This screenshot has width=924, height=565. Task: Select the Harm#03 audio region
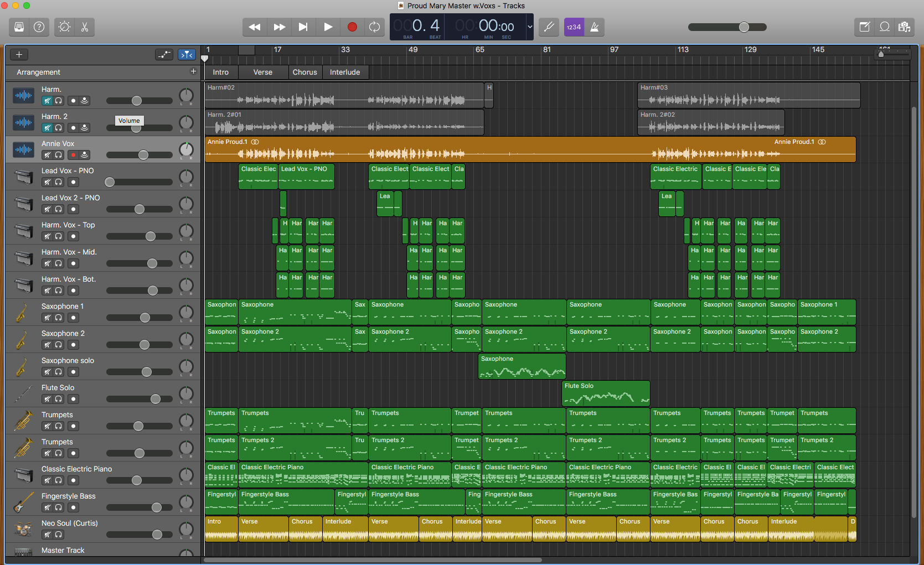749,95
